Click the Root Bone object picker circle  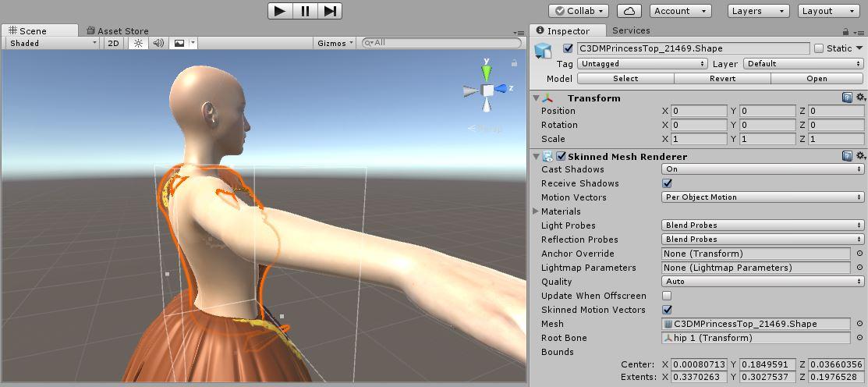tap(859, 339)
